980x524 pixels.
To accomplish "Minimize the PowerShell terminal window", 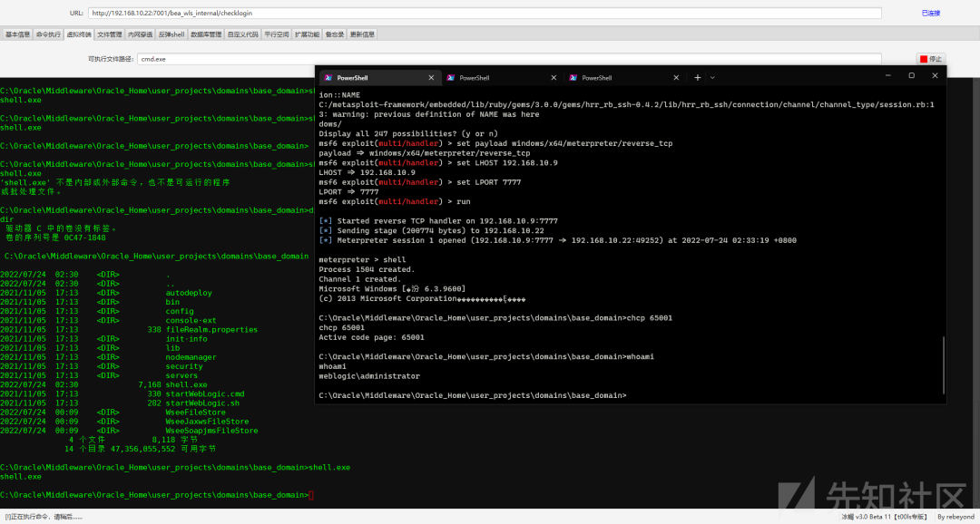I will click(x=887, y=75).
